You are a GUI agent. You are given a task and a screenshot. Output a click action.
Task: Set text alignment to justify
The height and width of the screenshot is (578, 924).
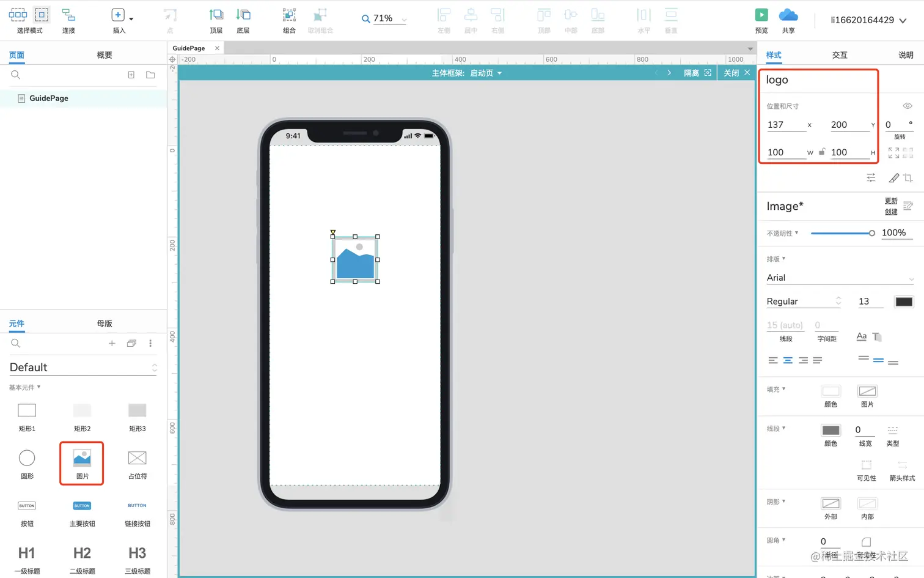click(818, 360)
